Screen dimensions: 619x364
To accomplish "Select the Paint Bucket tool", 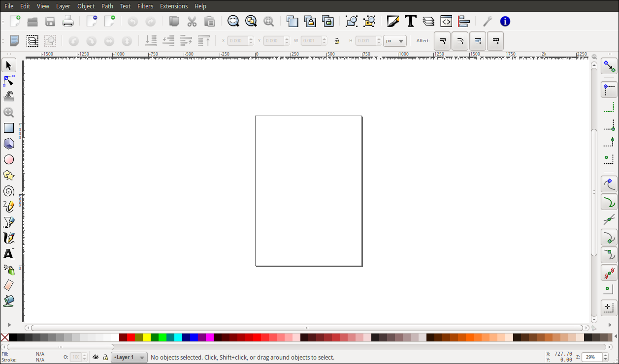I will (9, 301).
